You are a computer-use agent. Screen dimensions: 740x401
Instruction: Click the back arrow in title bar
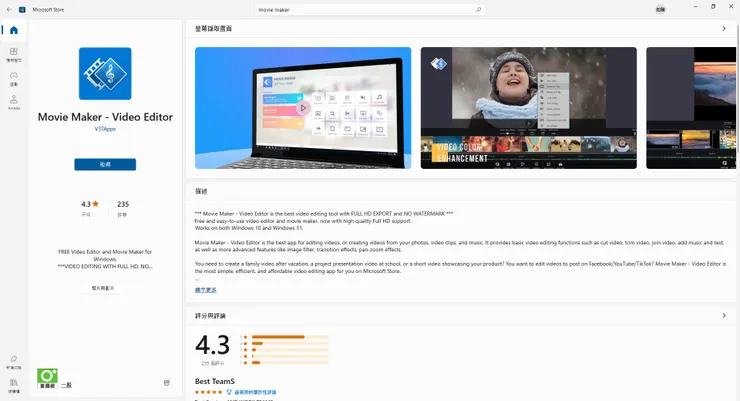[9, 9]
